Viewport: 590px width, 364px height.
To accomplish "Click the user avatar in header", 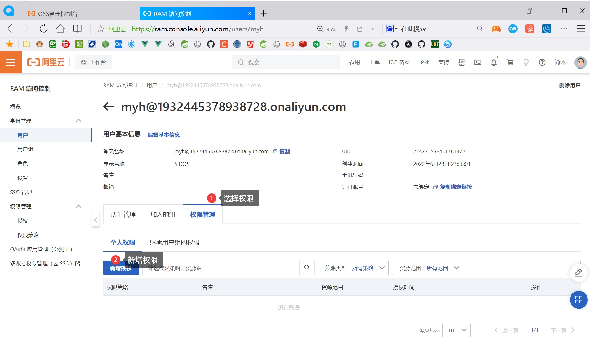I will pyautogui.click(x=580, y=62).
